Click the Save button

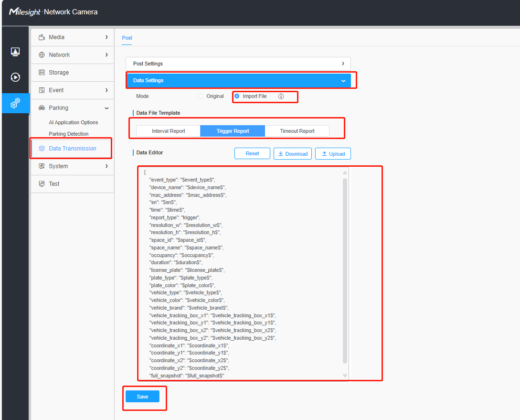point(143,397)
